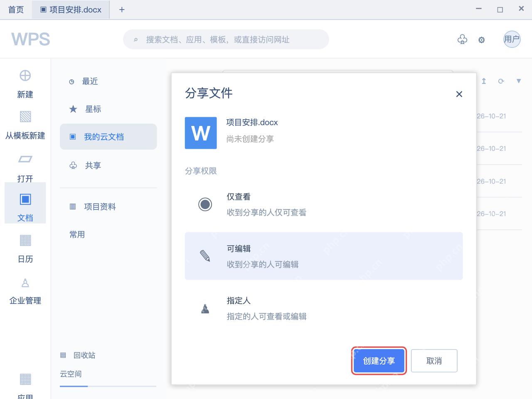Click the upload arrow icon

pyautogui.click(x=484, y=81)
